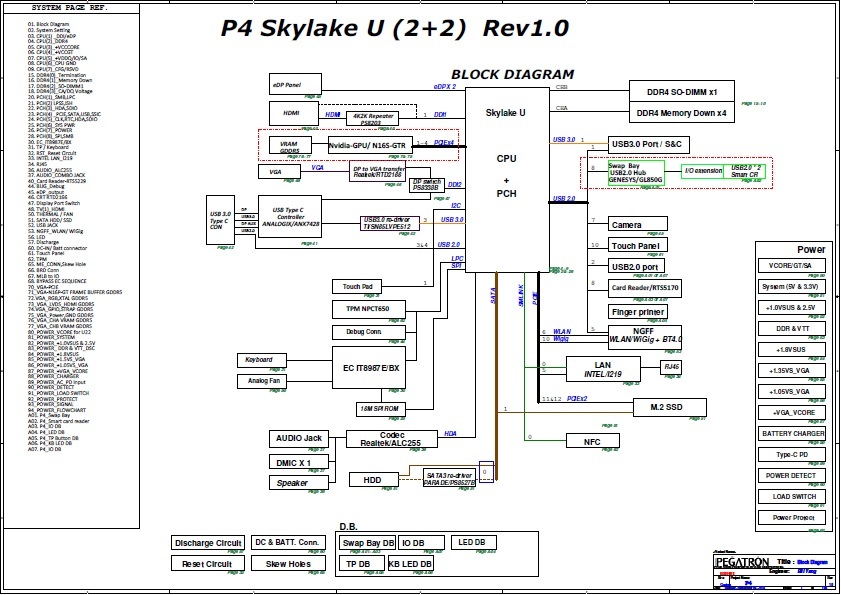Click the Codec Realtek/ALC255 block

(x=392, y=439)
